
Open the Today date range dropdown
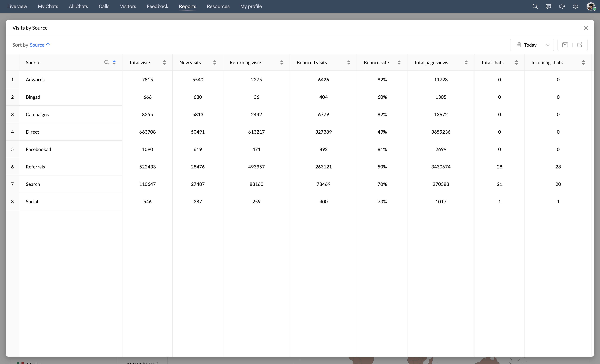pos(532,45)
